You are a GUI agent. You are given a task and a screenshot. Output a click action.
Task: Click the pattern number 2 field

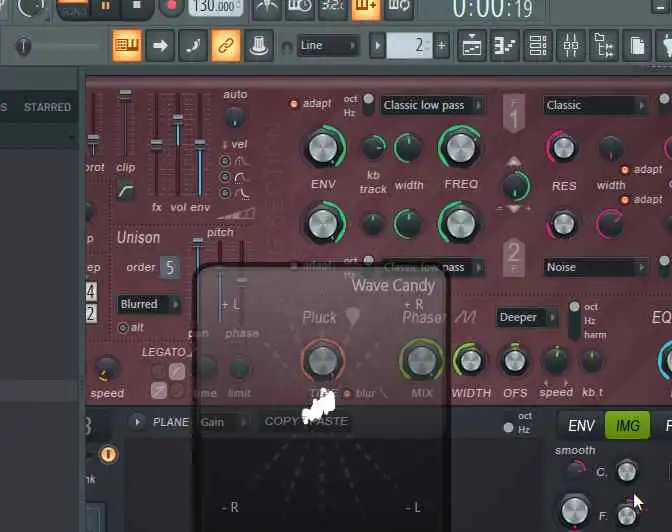click(409, 45)
